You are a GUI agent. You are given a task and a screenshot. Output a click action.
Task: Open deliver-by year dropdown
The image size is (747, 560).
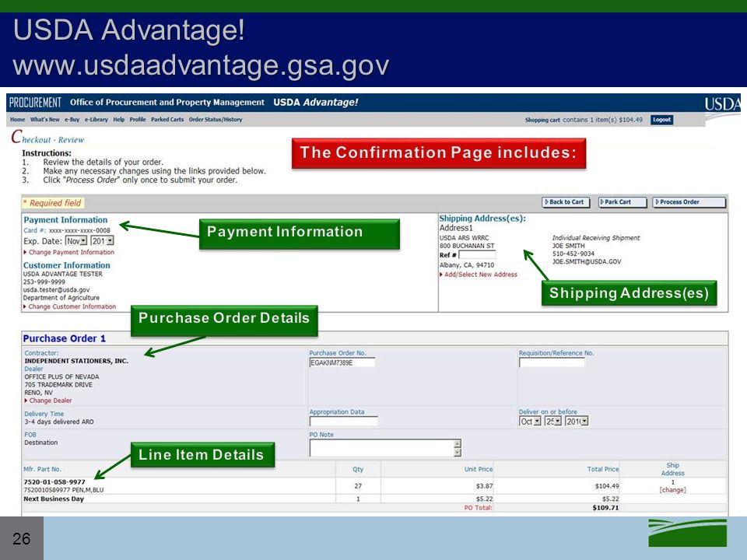tap(577, 422)
